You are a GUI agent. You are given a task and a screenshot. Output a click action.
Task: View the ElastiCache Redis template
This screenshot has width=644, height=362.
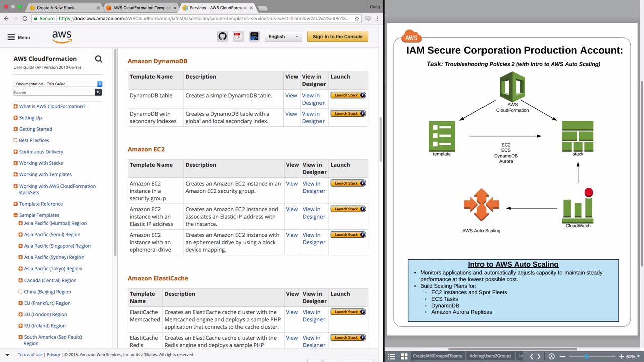pyautogui.click(x=292, y=338)
